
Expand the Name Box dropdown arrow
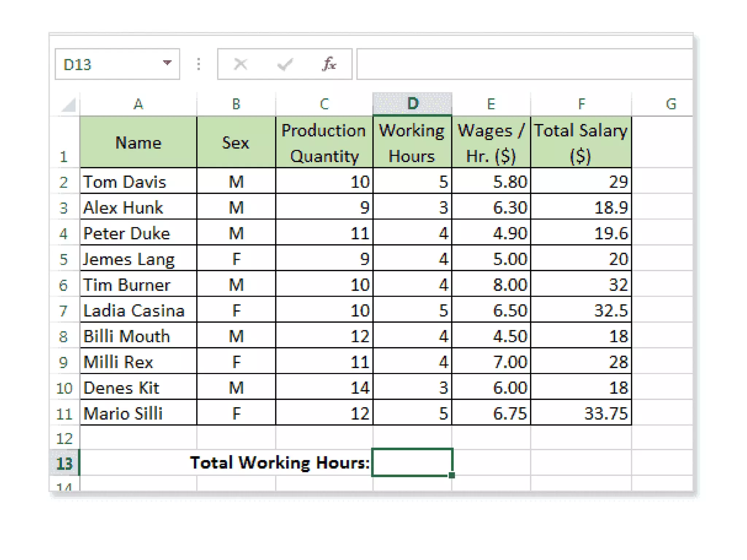[167, 63]
